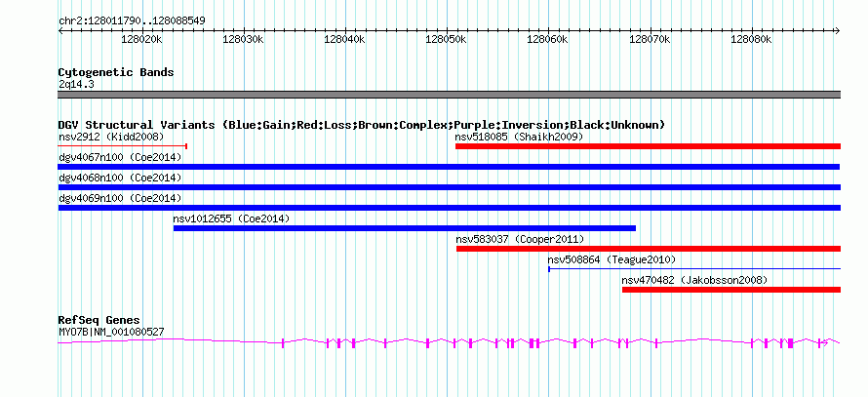Select the blue dgv4068n100 gain bar
Viewport: 868px width, 397px height.
(449, 187)
